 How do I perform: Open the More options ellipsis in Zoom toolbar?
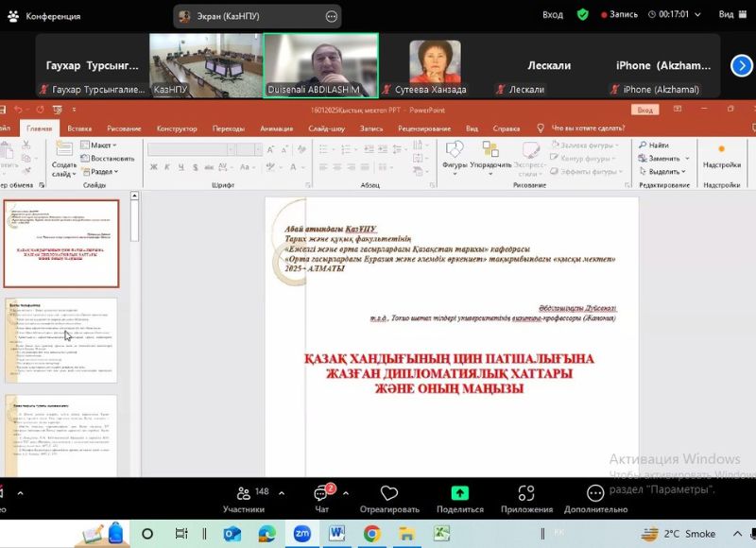click(x=595, y=498)
